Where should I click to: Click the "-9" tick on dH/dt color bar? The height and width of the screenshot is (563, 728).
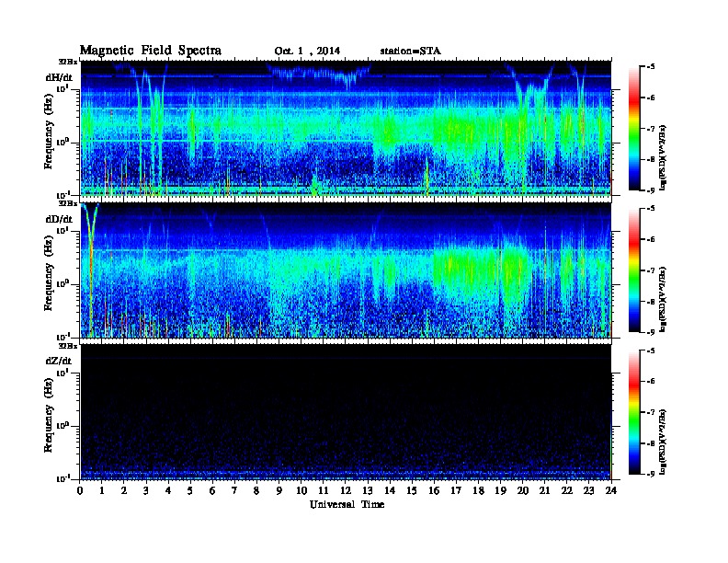coord(651,190)
